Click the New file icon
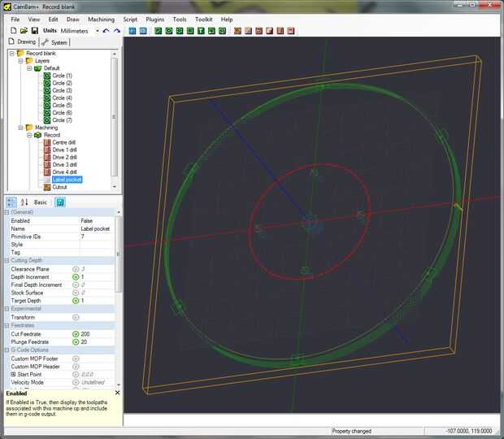The height and width of the screenshot is (439, 504). (14, 31)
